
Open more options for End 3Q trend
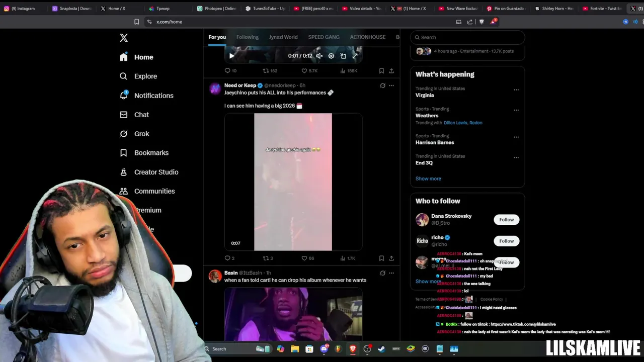(x=516, y=157)
